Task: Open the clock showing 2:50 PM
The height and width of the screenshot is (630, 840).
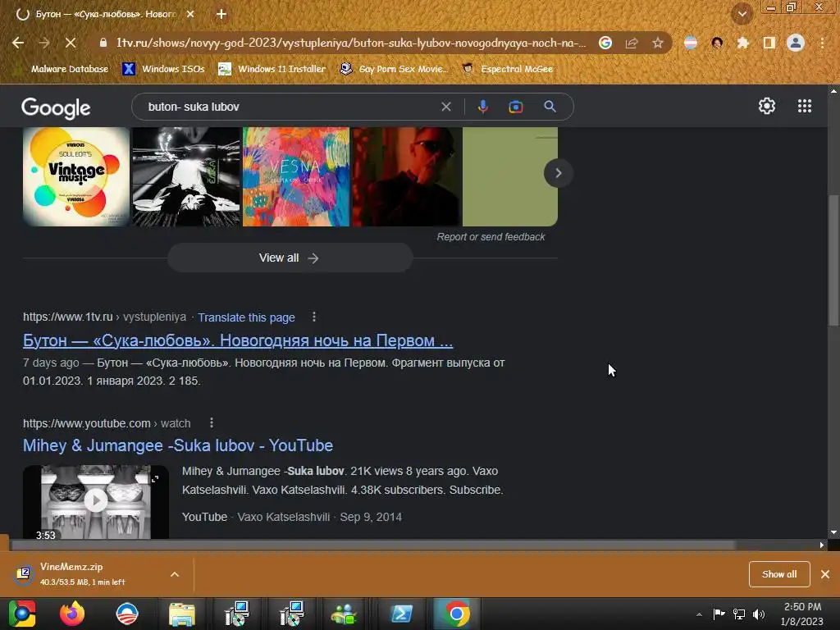Action: point(802,614)
